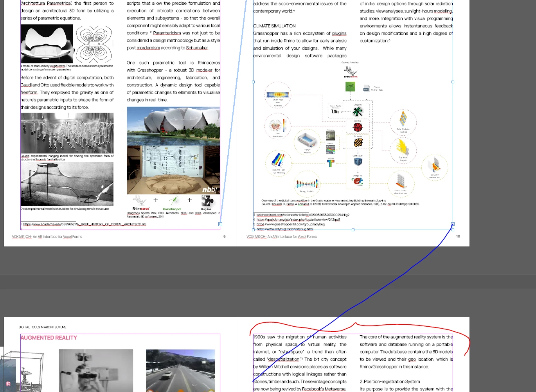Click the Hangzhou Sports Park caption text
The height and width of the screenshot is (392, 536).
coord(173,215)
